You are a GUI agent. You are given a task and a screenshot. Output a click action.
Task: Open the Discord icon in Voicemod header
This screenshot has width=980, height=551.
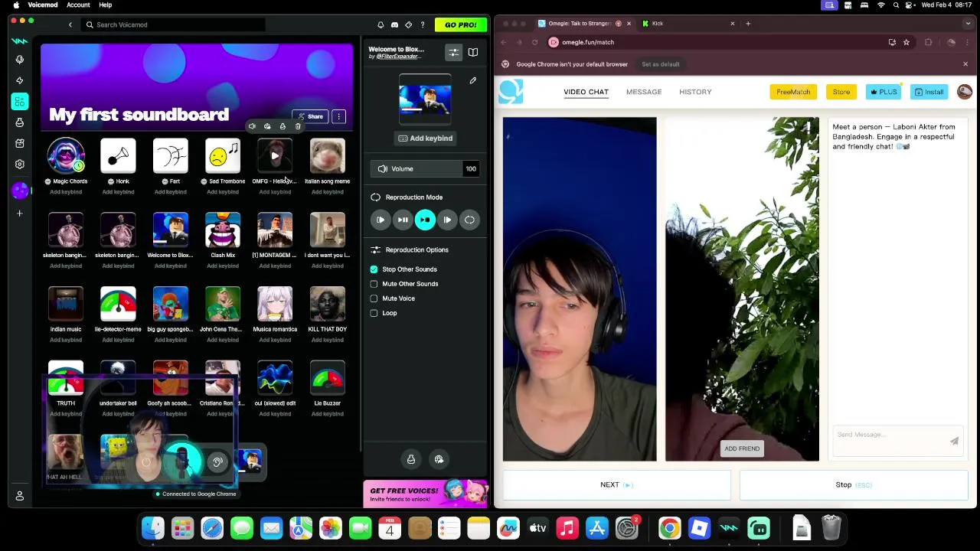coord(394,24)
